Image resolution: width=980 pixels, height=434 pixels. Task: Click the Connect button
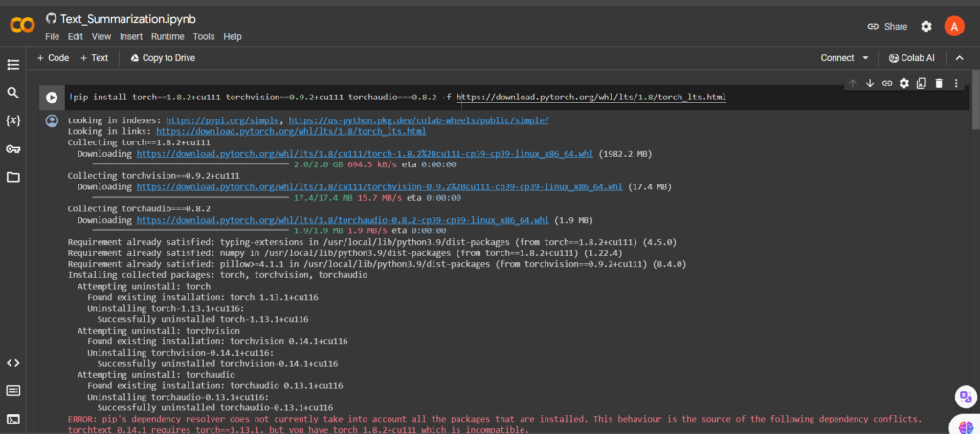837,58
